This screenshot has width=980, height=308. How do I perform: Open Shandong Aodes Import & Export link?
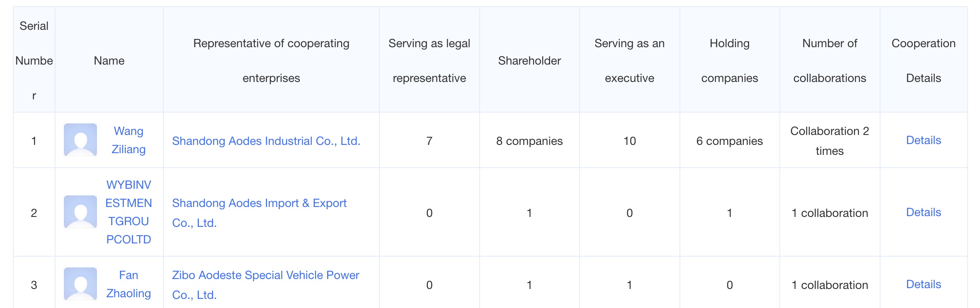tap(259, 203)
